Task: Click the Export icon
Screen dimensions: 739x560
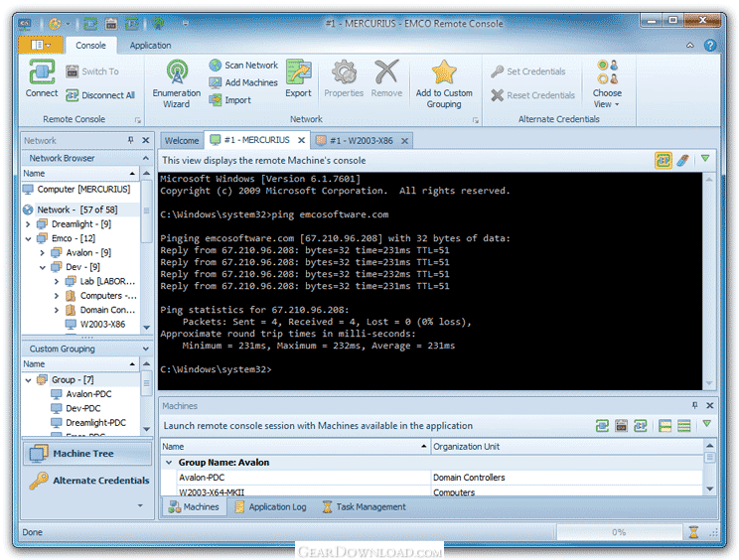Action: coord(298,71)
